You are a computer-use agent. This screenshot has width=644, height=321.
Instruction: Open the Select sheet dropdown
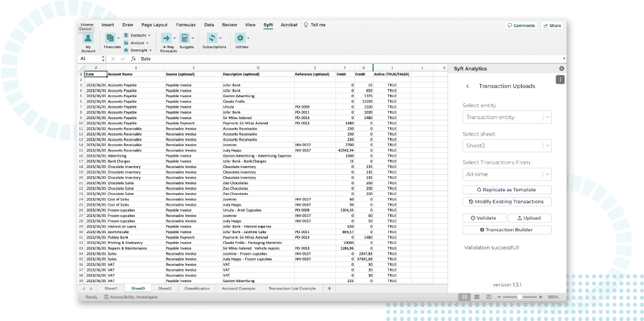507,145
